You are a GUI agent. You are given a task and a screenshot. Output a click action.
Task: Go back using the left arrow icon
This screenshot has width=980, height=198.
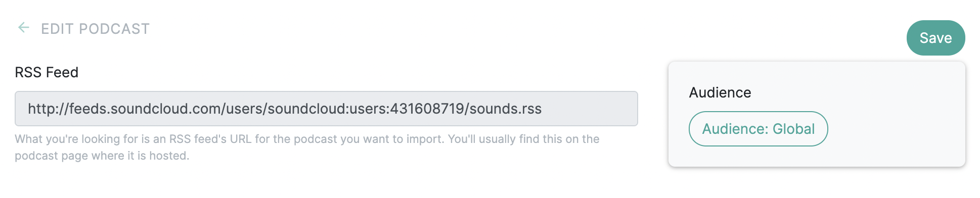(23, 27)
